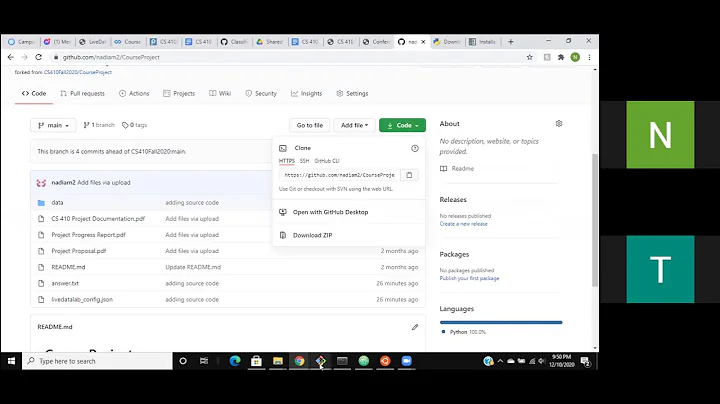Open README.md file in list
Image resolution: width=720 pixels, height=404 pixels.
point(68,267)
